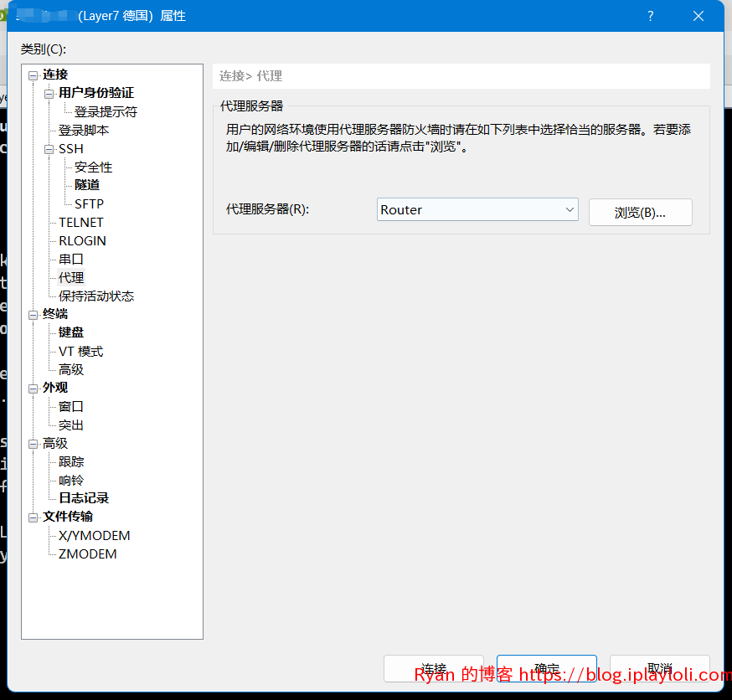Collapse the 文件传输 tree node

pyautogui.click(x=34, y=517)
